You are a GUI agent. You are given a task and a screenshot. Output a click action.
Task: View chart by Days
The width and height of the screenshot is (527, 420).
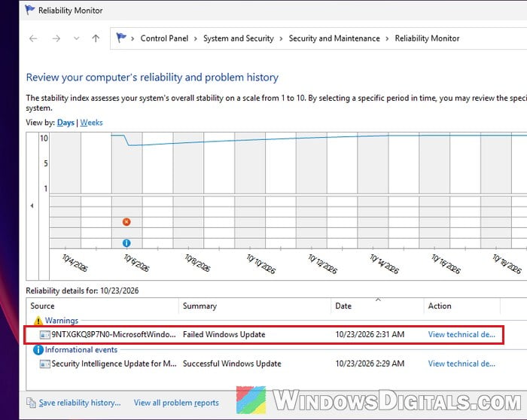(65, 123)
